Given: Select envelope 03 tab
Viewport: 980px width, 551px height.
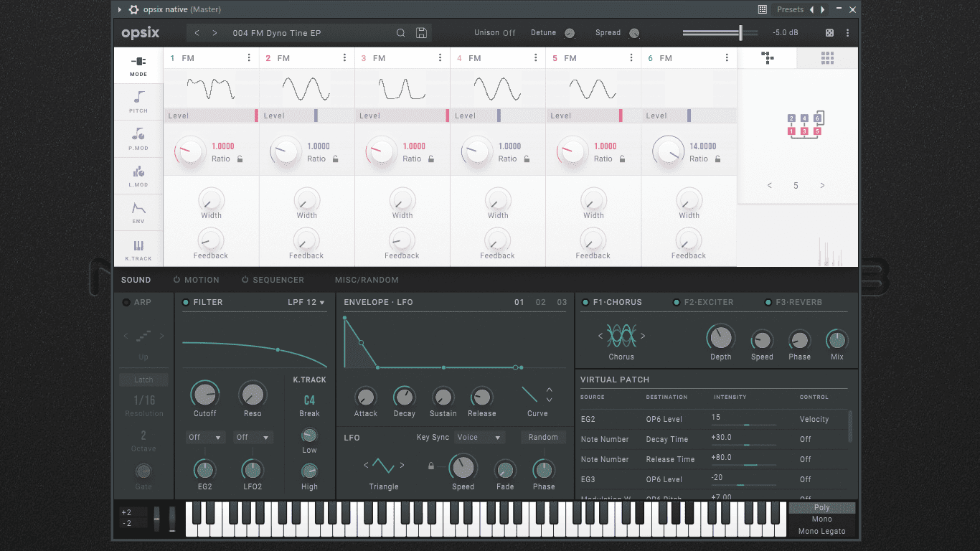Looking at the screenshot, I should [x=562, y=303].
